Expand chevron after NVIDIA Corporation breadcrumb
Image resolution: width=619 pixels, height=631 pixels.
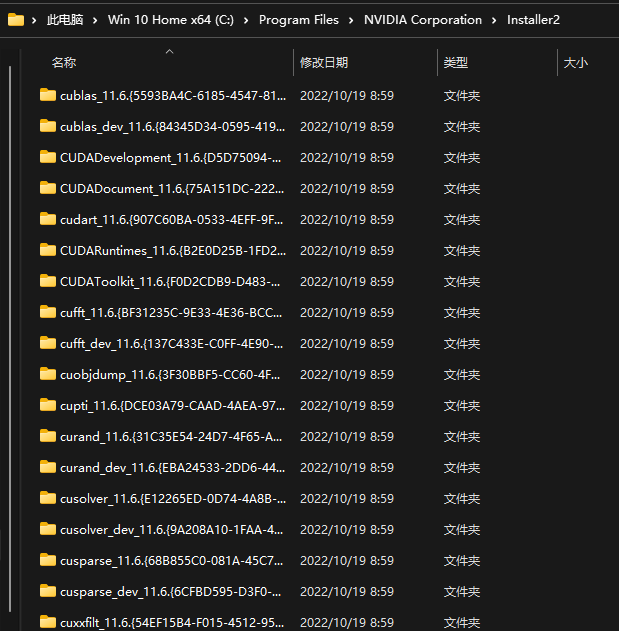pyautogui.click(x=494, y=20)
